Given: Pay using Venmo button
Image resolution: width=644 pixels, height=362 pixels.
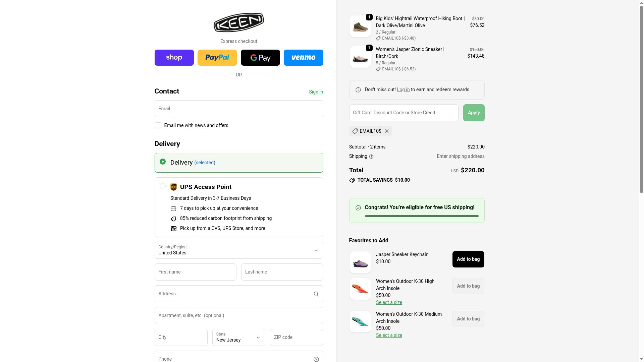Looking at the screenshot, I should click(x=303, y=58).
